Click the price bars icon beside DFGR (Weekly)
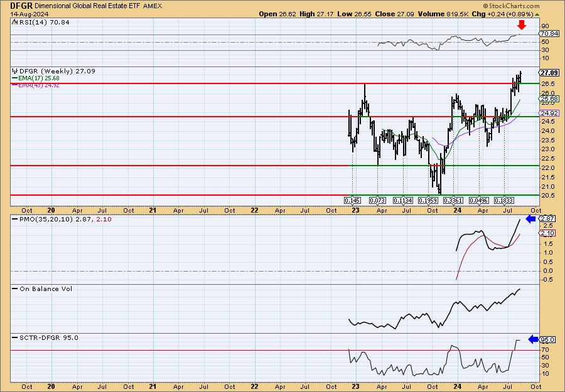The height and width of the screenshot is (392, 565). [15, 71]
